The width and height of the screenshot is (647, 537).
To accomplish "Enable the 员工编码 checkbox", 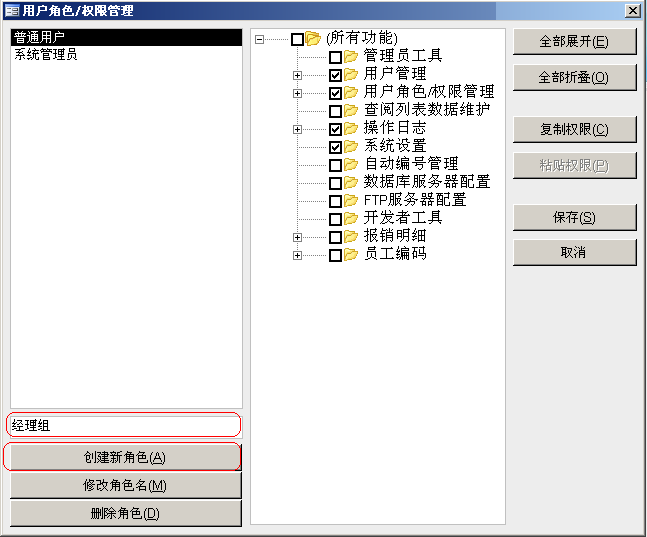I will [x=335, y=255].
